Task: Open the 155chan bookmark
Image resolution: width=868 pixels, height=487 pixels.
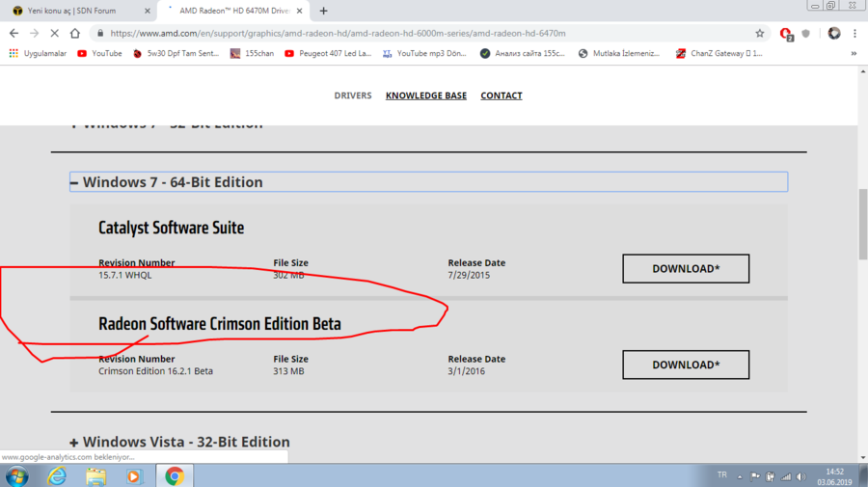Action: [x=252, y=54]
